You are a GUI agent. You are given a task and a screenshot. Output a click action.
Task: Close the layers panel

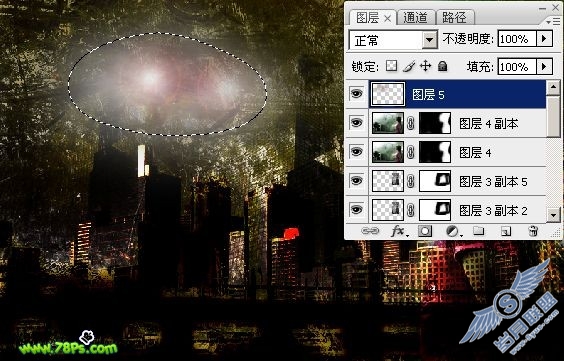coord(556,7)
